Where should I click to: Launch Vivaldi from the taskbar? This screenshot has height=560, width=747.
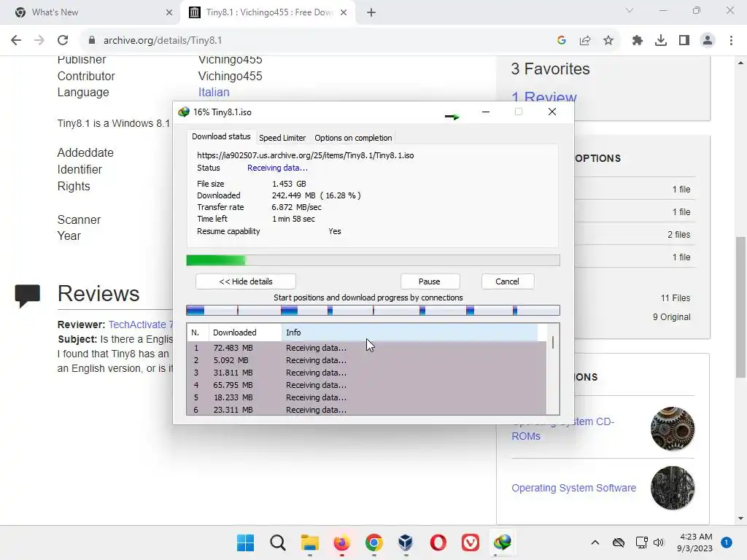click(471, 542)
